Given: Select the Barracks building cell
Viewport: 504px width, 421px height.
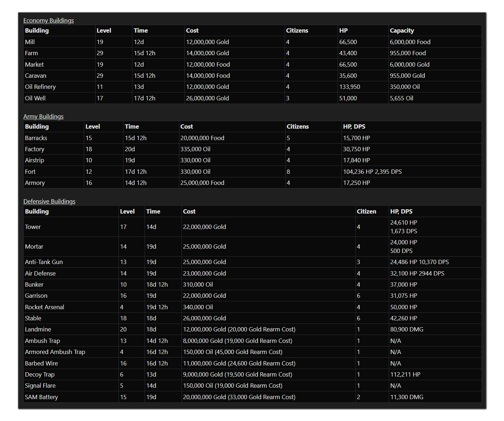Looking at the screenshot, I should point(54,138).
